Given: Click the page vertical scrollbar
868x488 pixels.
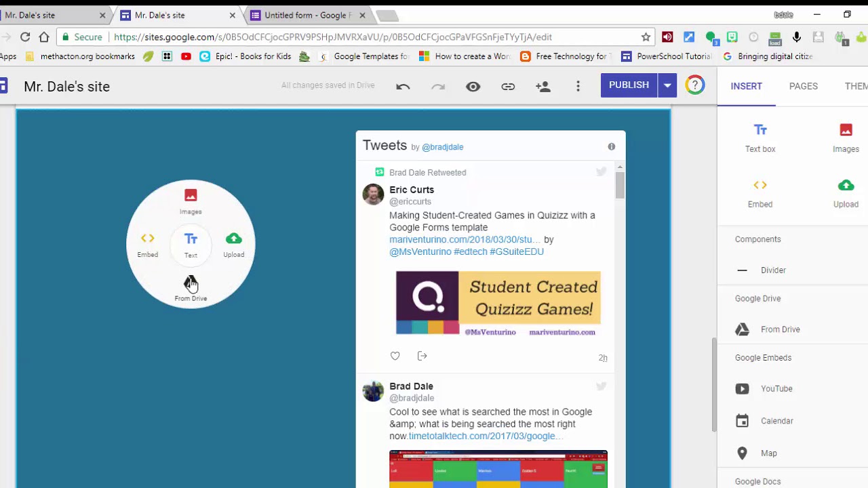Looking at the screenshot, I should pyautogui.click(x=713, y=384).
